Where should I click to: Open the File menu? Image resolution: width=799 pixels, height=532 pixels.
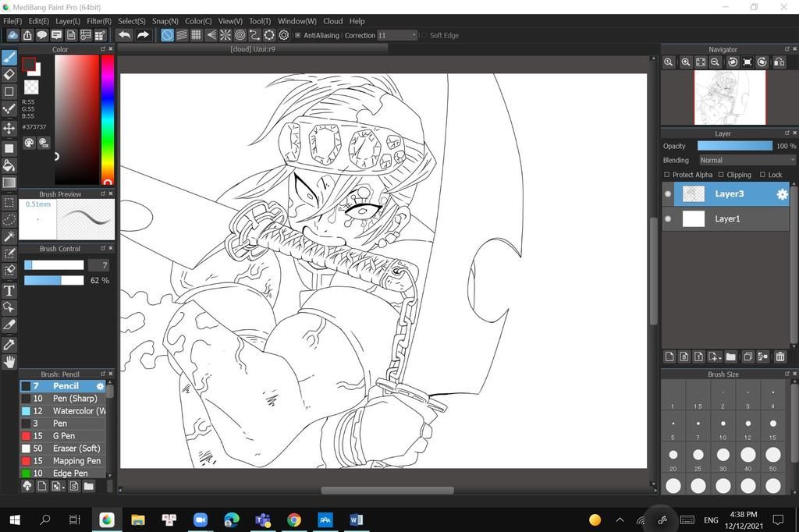click(12, 21)
